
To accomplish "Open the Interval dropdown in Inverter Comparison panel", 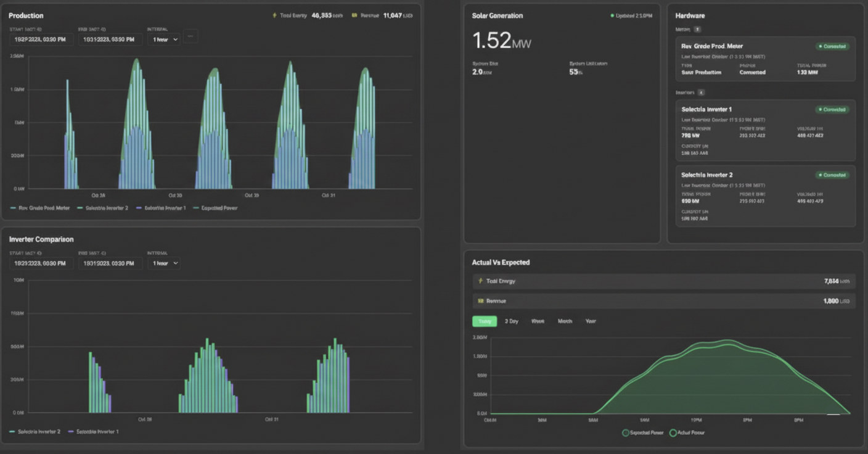I will click(x=163, y=263).
